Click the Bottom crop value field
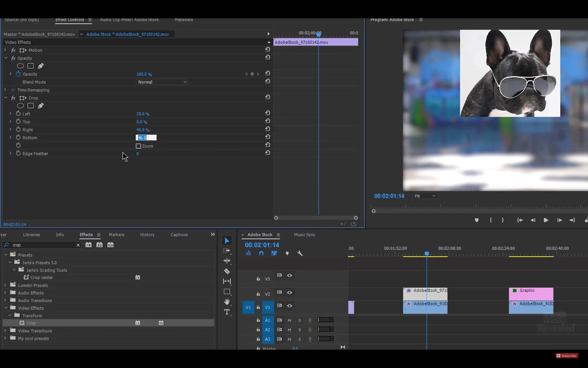 (x=146, y=138)
